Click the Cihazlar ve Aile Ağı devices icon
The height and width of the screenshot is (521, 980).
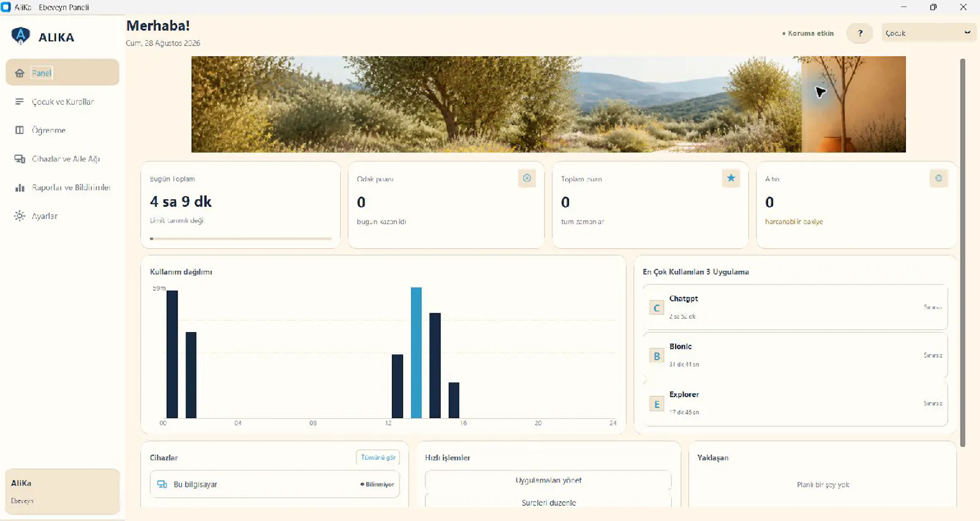(x=20, y=159)
